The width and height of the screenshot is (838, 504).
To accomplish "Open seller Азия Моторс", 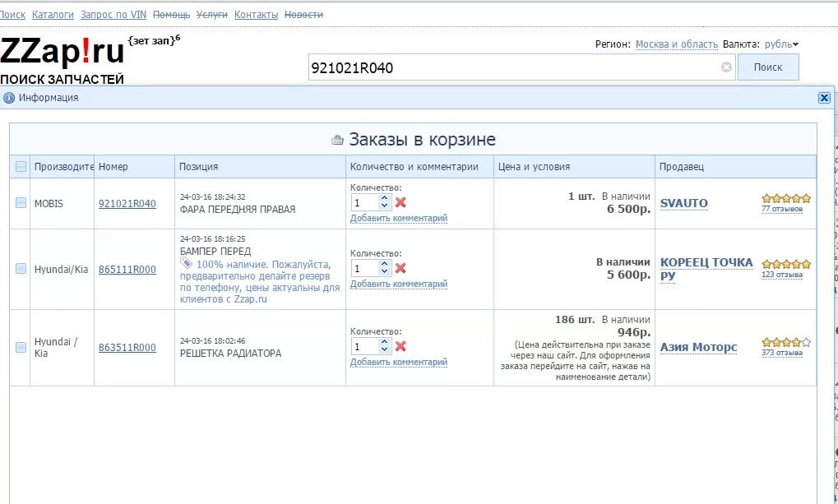I will click(698, 347).
